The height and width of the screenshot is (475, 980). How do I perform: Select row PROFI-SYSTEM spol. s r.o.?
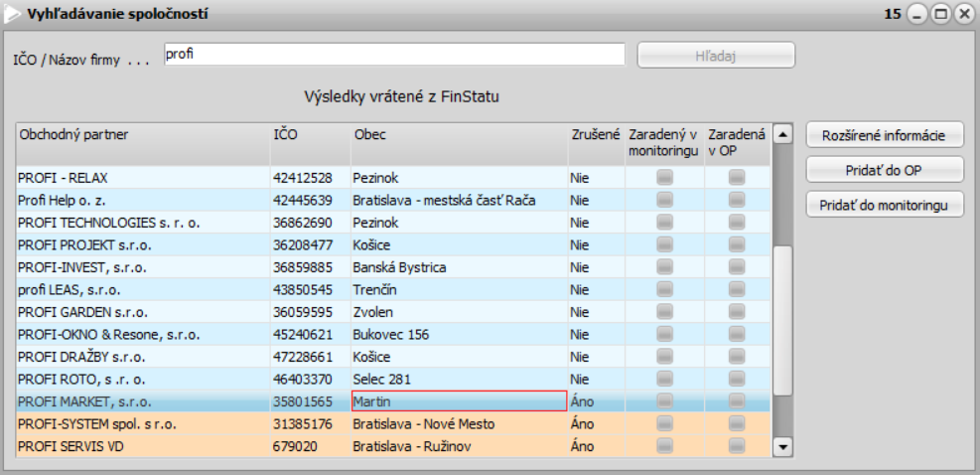coord(393,424)
